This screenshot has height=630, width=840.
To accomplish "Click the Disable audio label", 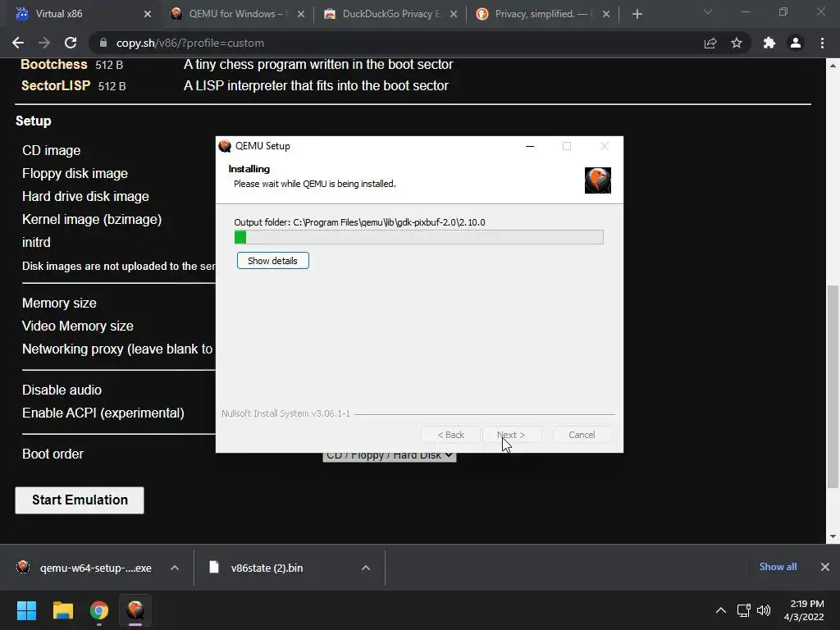I will [62, 390].
